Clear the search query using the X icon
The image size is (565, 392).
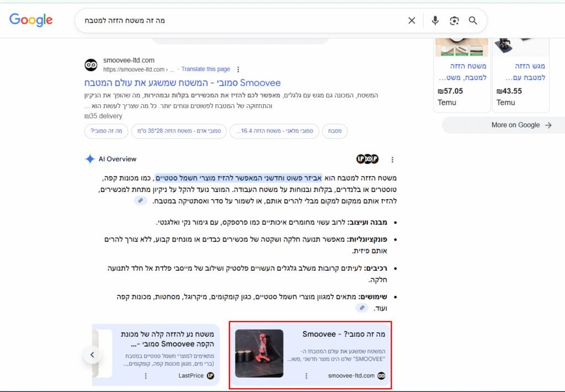point(412,20)
